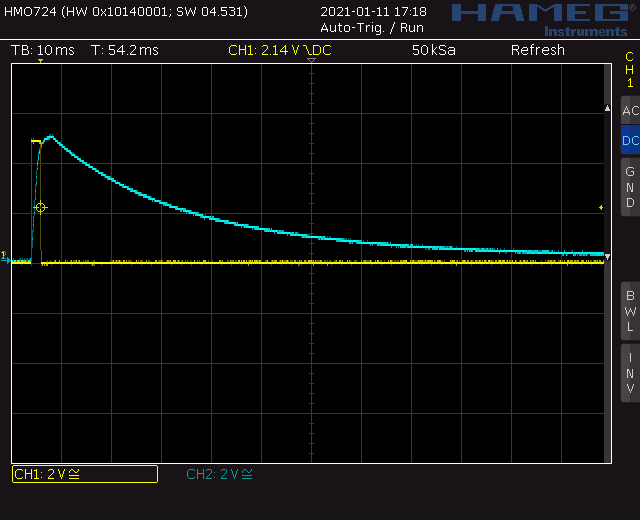
Task: Click the yellow trigger time marker above the grid
Action: click(40, 62)
